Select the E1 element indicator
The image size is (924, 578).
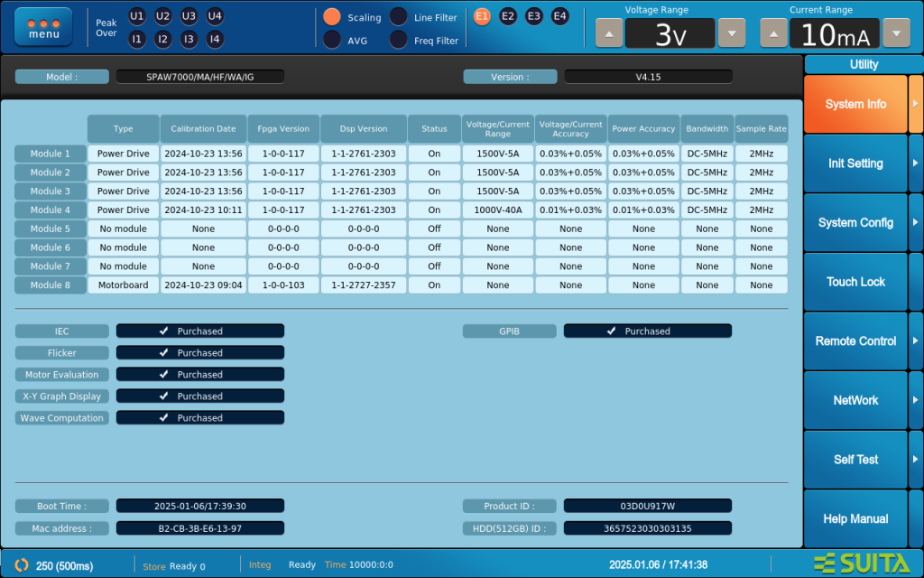pos(482,16)
